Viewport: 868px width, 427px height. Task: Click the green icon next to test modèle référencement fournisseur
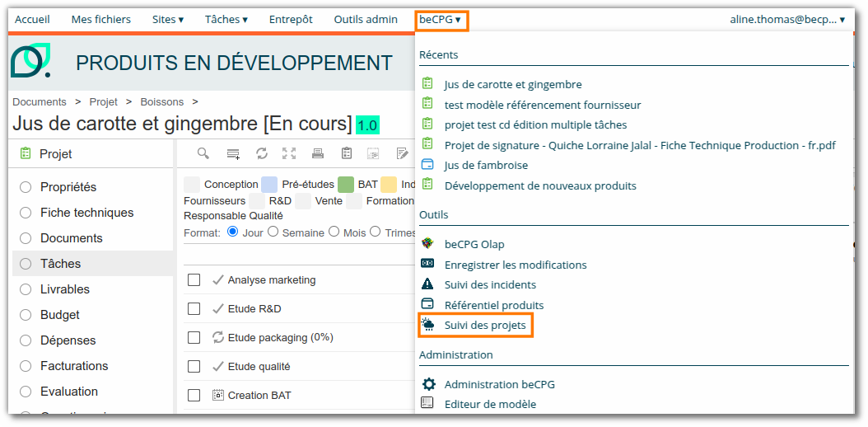427,103
